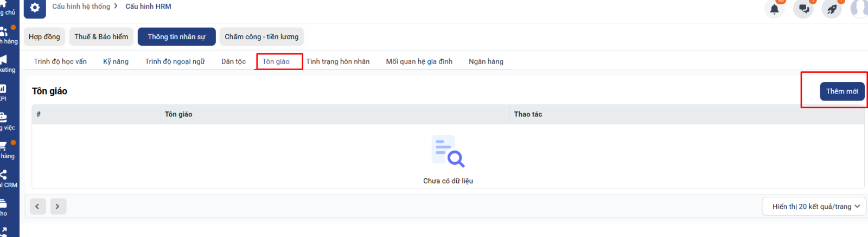Open the shopping cart sidebar icon
868x237 pixels.
click(x=4, y=146)
